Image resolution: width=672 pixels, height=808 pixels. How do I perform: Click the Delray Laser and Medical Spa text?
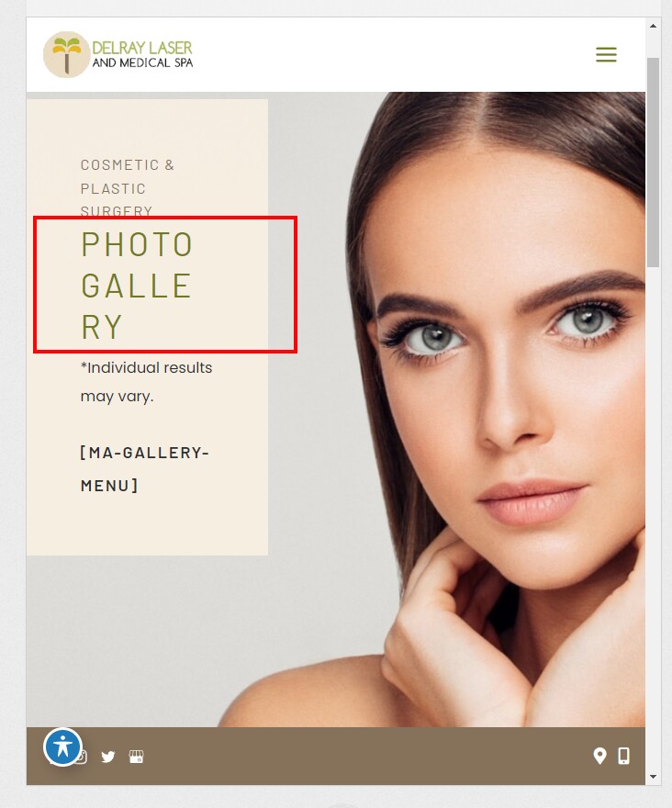point(142,54)
